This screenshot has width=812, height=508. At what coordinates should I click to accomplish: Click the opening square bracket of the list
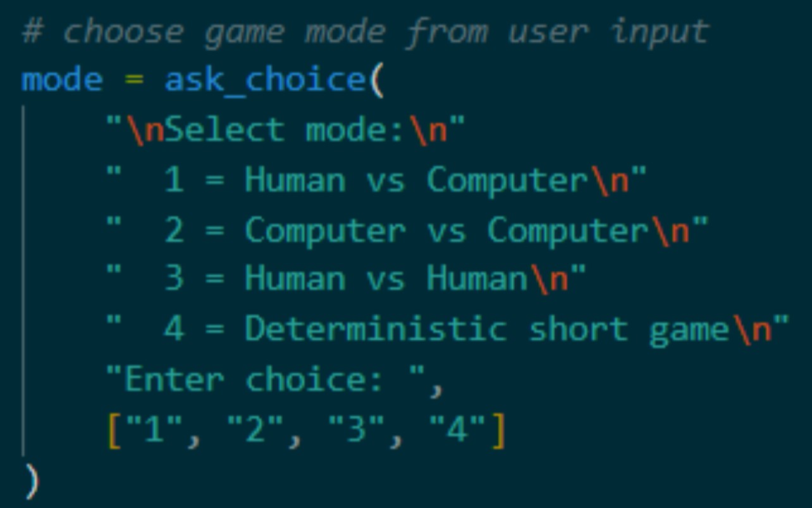114,431
